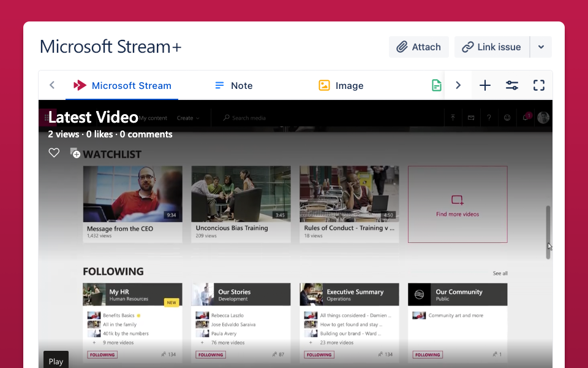Switch to the Note tab
This screenshot has width=588, height=368.
click(x=233, y=85)
